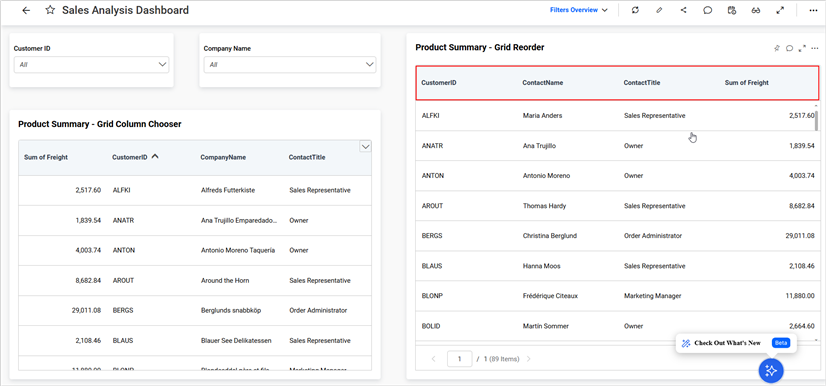Open dashboard comments
The image size is (826, 386).
707,10
